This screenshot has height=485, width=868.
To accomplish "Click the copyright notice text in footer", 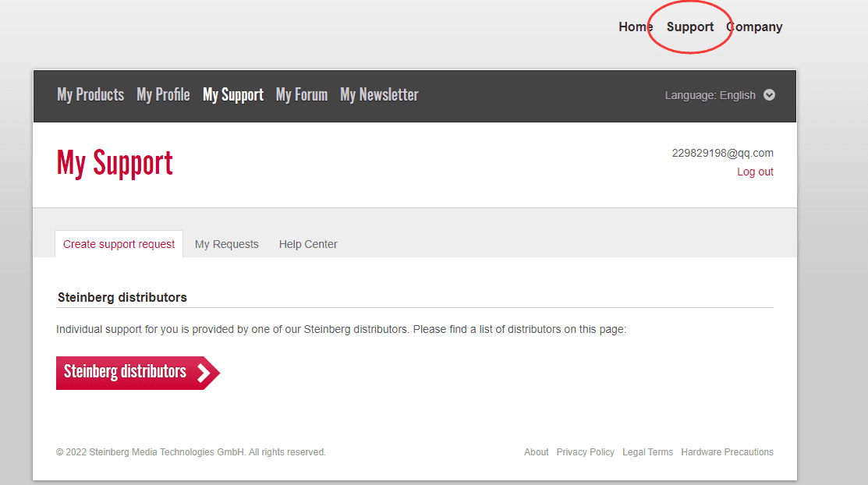I will 190,451.
